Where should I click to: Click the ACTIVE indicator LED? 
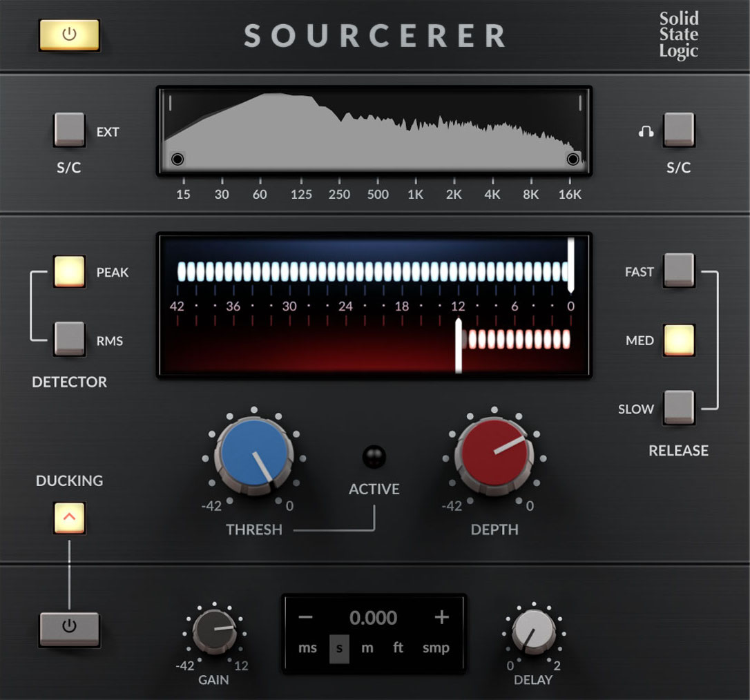click(374, 456)
